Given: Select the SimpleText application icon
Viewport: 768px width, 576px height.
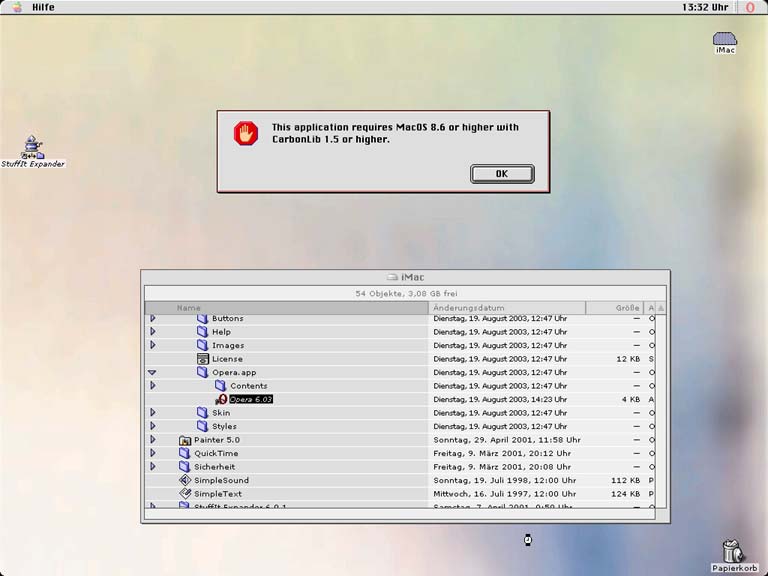Looking at the screenshot, I should (184, 494).
